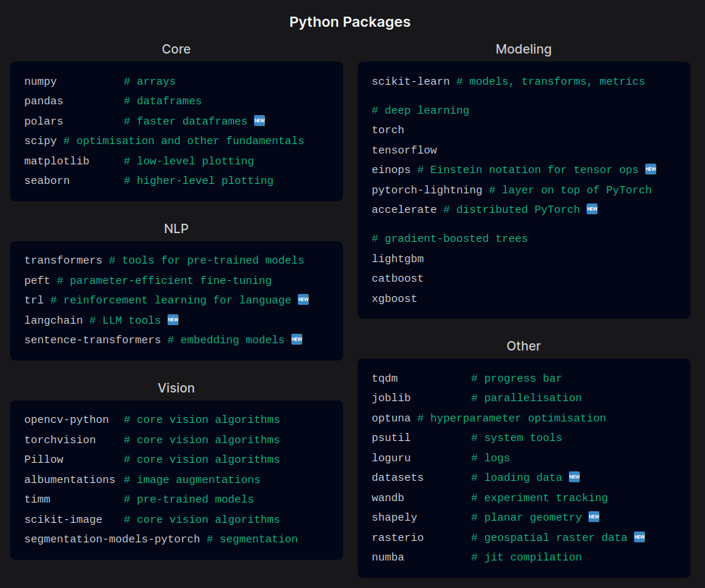Click the Python Packages title

(350, 22)
